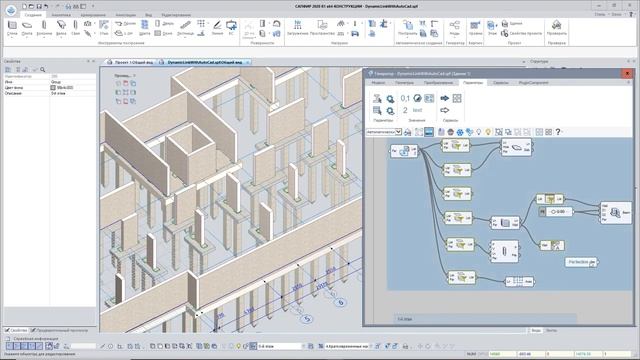
Task: Select the Линия line tool
Action: point(217,28)
